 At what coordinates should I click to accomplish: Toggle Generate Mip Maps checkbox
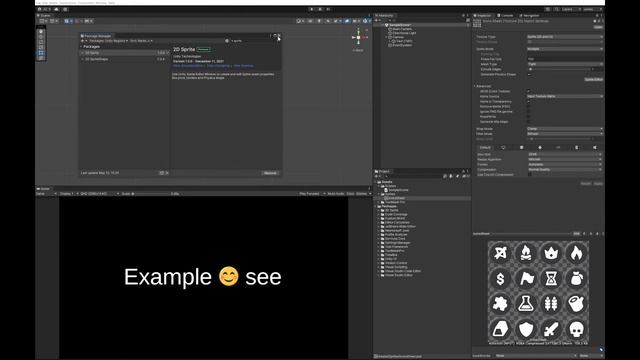[529, 122]
